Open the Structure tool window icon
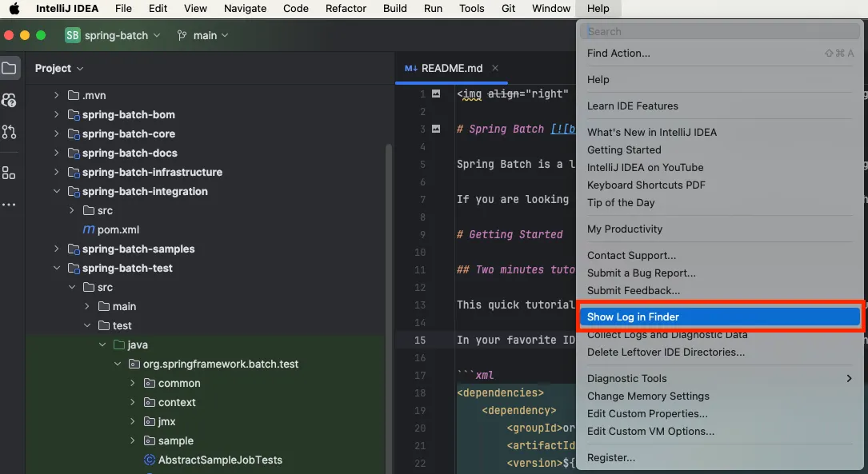 pos(9,173)
